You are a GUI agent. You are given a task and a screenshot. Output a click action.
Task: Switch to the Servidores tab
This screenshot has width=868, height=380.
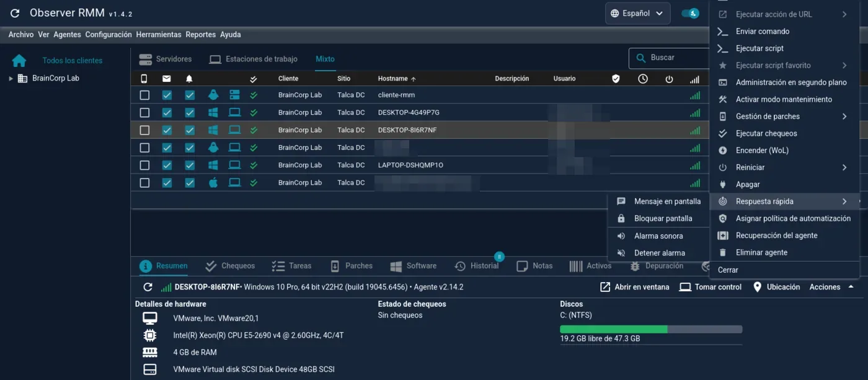point(166,59)
